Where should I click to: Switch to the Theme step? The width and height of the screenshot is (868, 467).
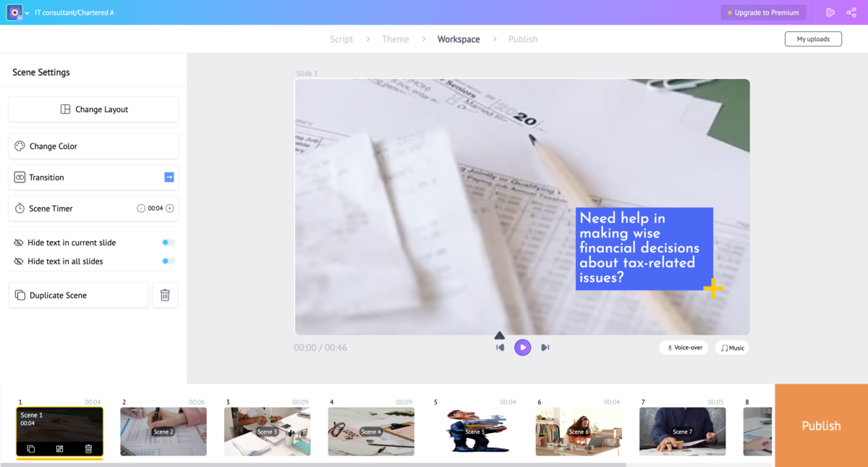point(395,39)
